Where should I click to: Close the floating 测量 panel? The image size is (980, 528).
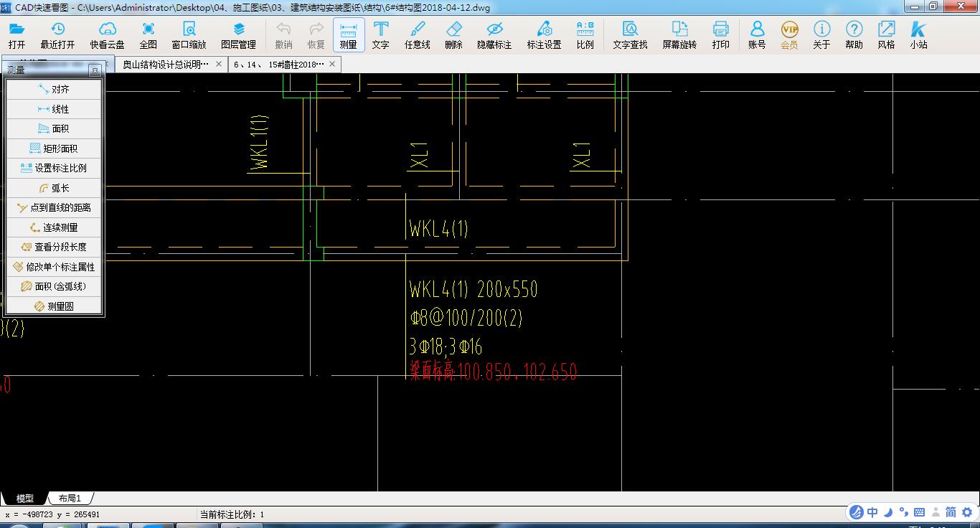(x=95, y=70)
